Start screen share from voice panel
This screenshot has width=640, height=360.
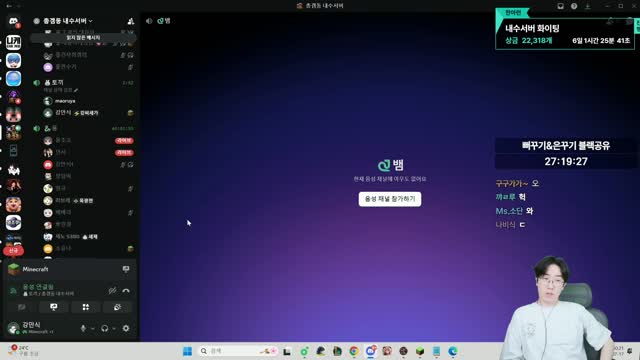(x=53, y=307)
